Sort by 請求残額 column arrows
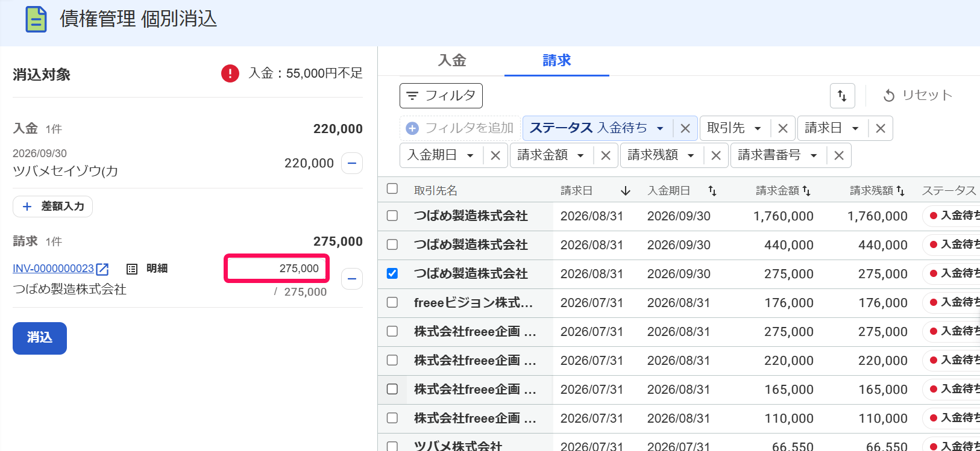Screen dimensions: 980x451 [x=900, y=191]
